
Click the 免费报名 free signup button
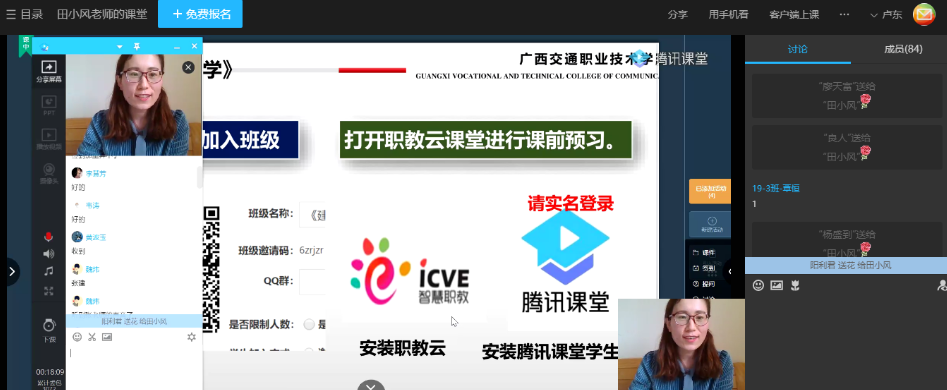coord(201,14)
